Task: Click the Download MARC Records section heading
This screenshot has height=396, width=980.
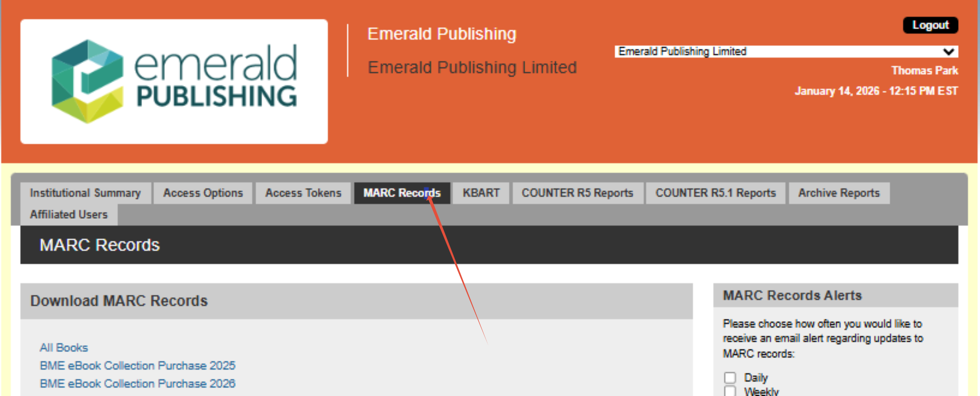Action: (119, 301)
